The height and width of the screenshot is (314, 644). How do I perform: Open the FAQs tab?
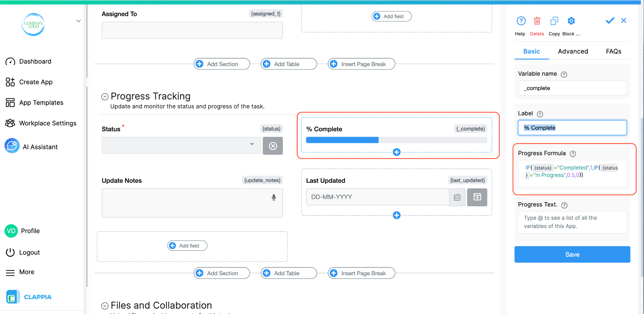coord(613,51)
